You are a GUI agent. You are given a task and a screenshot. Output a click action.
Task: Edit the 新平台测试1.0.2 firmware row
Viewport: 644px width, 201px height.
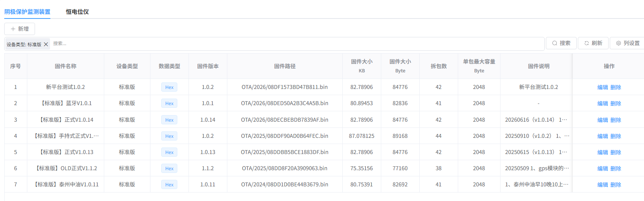602,87
